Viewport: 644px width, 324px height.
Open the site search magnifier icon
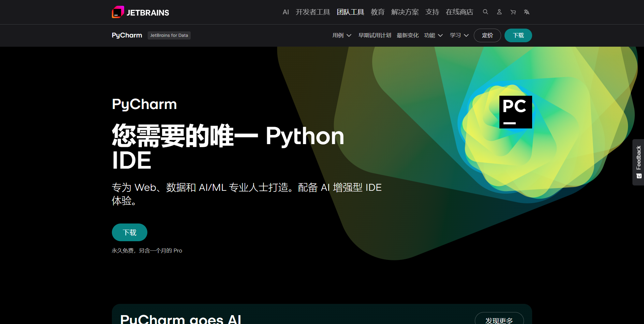tap(485, 12)
